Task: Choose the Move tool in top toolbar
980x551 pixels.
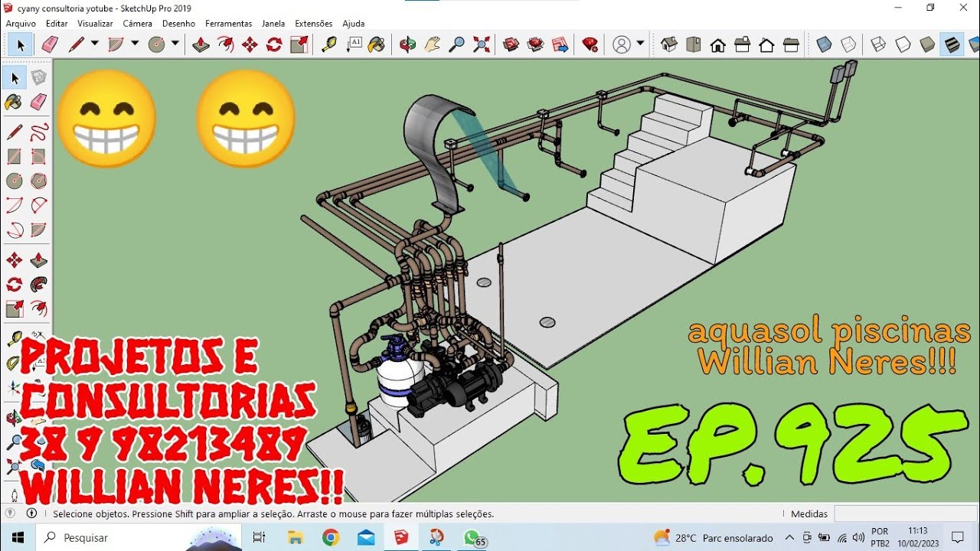Action: point(250,44)
